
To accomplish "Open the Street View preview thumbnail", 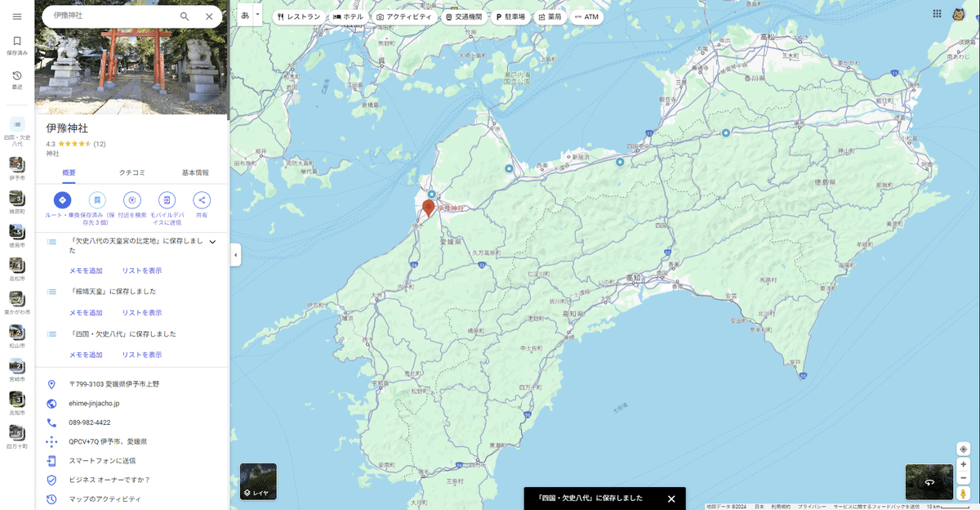I will coord(929,482).
